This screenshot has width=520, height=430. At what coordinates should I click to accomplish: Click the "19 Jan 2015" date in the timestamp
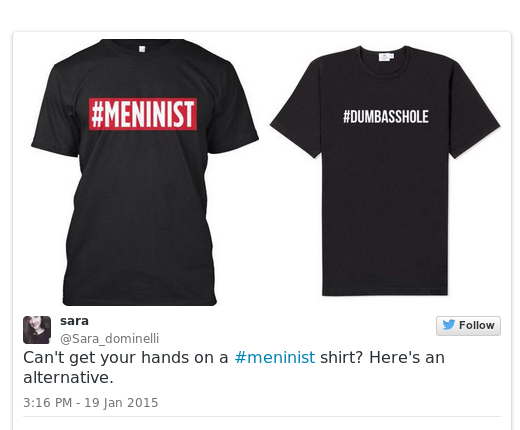(x=121, y=403)
